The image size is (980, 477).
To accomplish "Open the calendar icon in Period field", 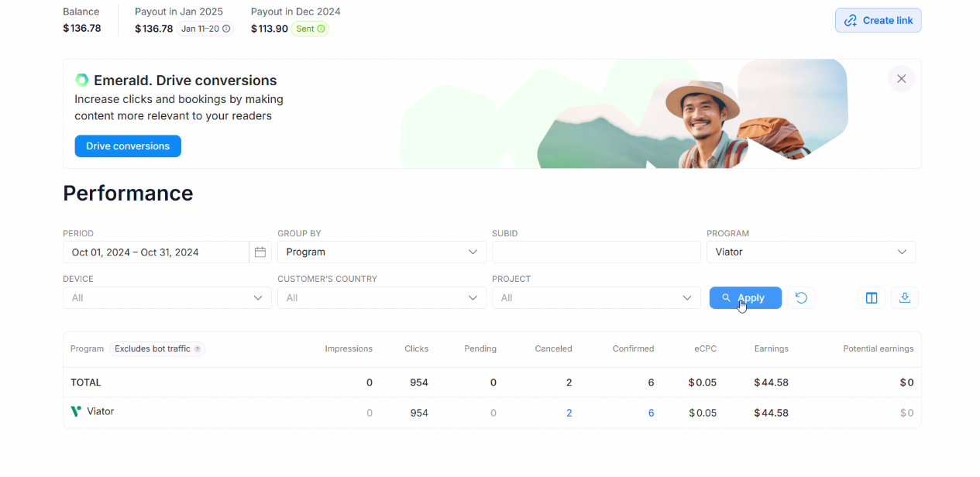I will 260,252.
